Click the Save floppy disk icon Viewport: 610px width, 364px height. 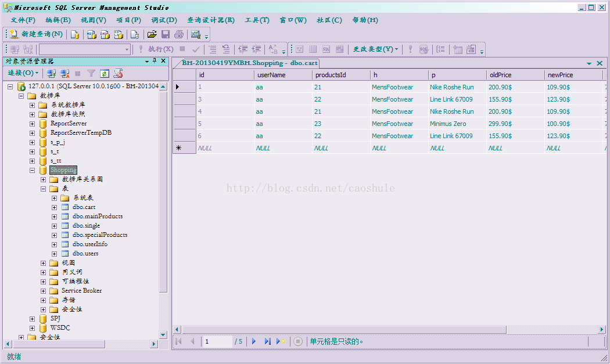point(166,34)
